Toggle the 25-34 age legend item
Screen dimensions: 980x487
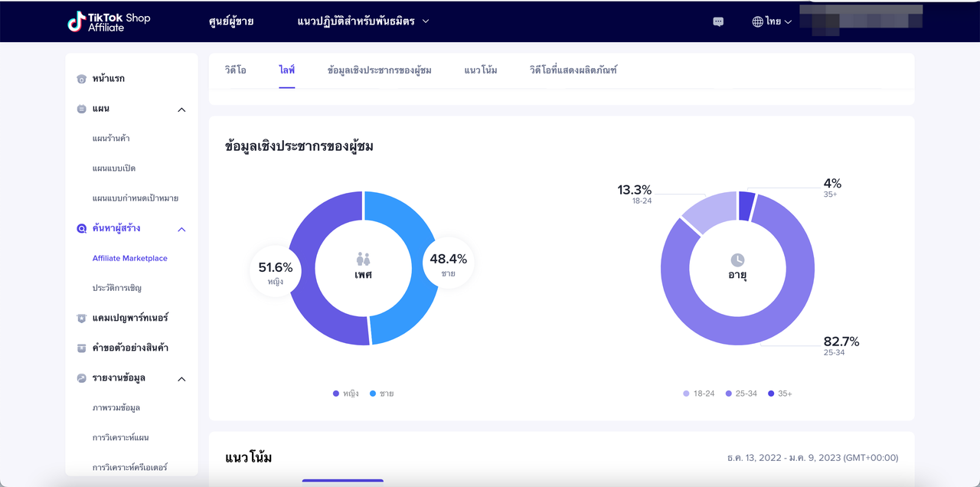point(740,394)
